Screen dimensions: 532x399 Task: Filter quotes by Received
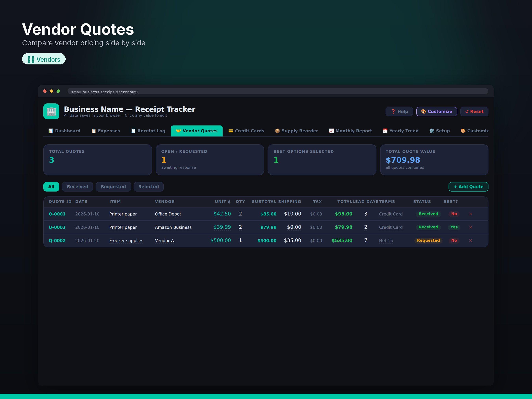click(77, 187)
